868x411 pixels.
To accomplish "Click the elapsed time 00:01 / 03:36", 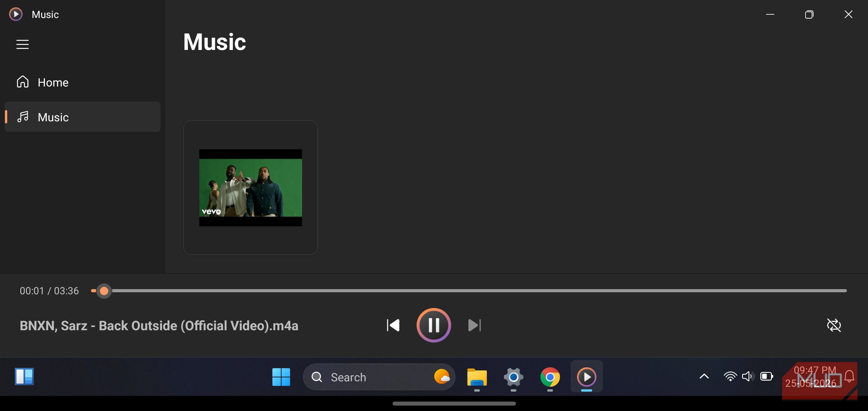I will [49, 291].
